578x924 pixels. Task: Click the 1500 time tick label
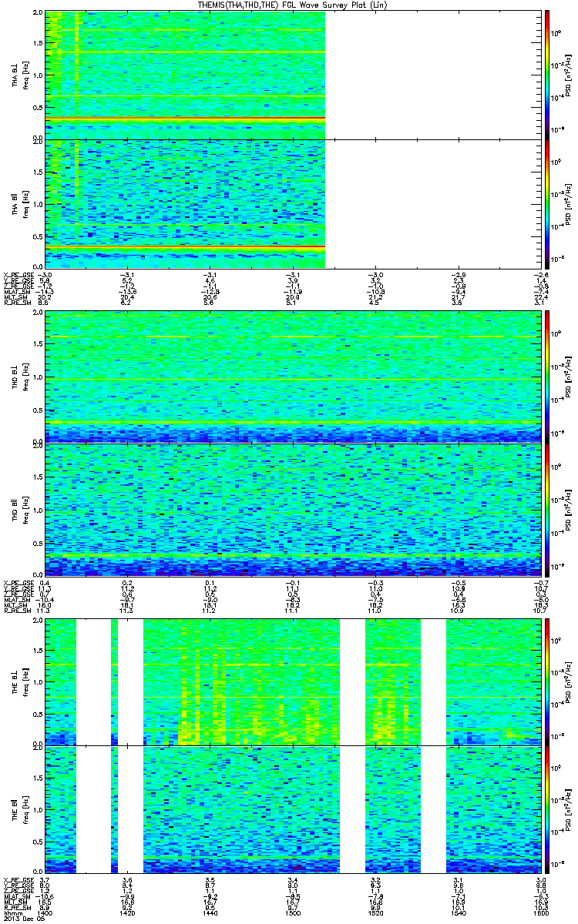pos(293,913)
